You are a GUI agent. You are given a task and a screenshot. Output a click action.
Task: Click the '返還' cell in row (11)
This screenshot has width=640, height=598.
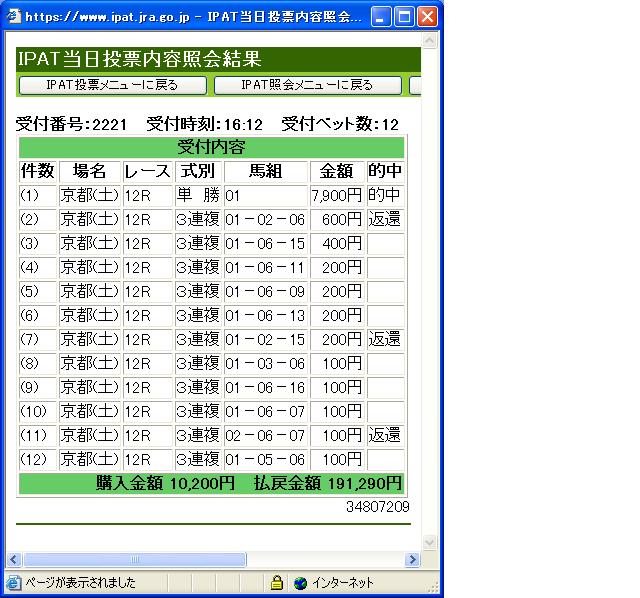click(x=385, y=436)
